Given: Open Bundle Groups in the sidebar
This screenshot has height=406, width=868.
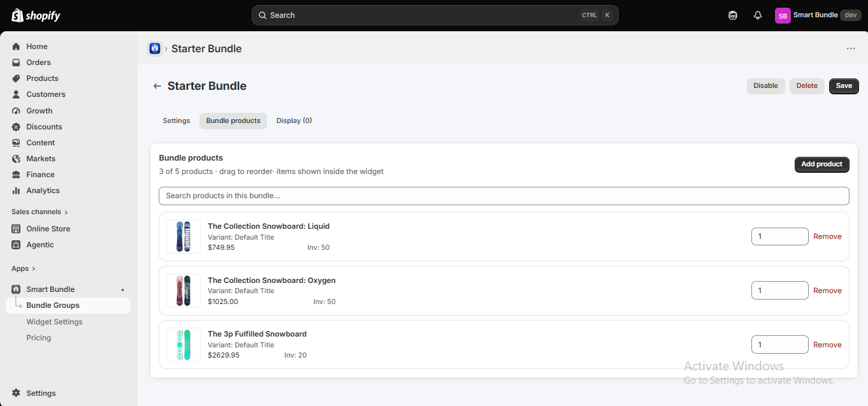Looking at the screenshot, I should click(x=68, y=305).
